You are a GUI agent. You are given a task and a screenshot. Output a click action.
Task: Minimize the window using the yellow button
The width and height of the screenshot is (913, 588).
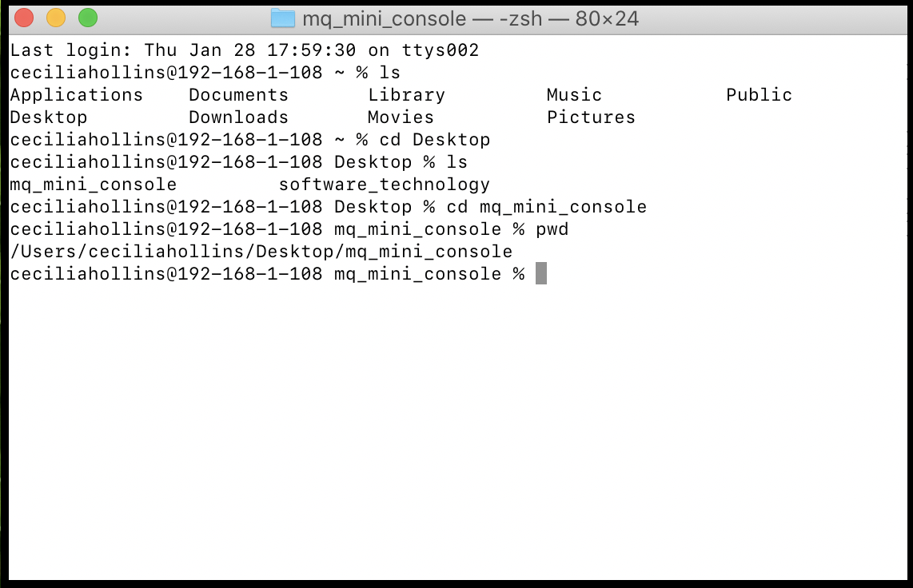coord(56,18)
